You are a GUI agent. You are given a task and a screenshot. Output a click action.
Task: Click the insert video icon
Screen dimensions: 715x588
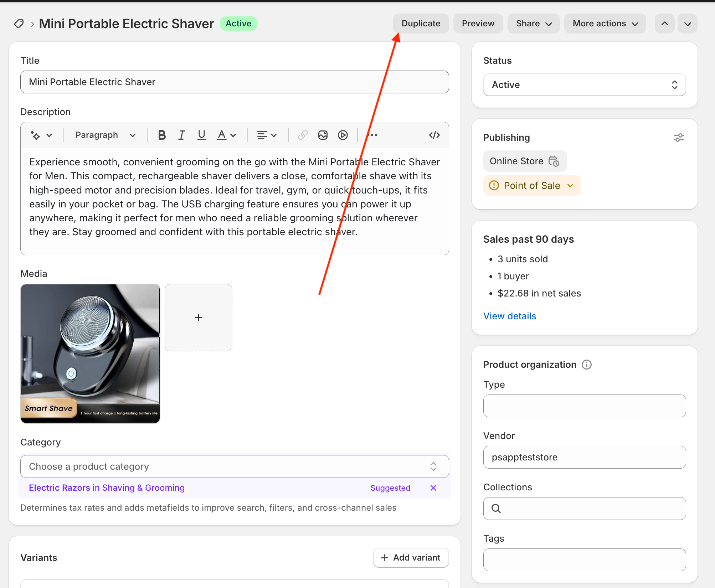[343, 135]
